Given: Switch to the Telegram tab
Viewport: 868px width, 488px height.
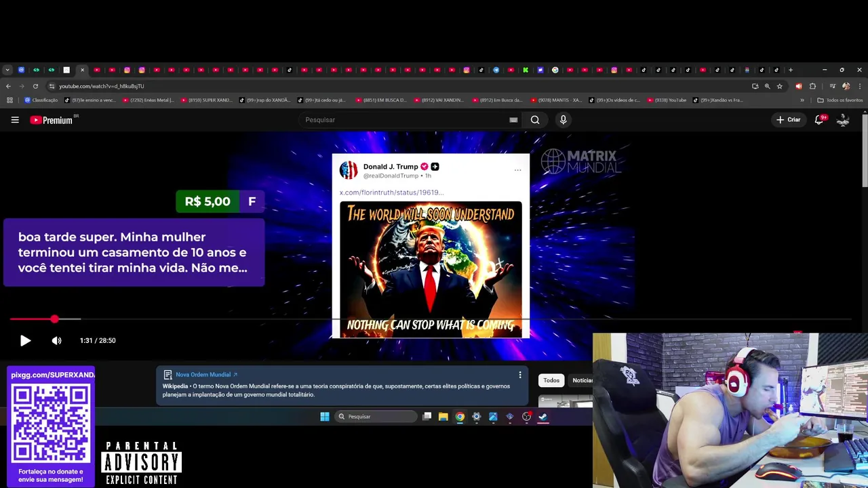Looking at the screenshot, I should pyautogui.click(x=496, y=70).
